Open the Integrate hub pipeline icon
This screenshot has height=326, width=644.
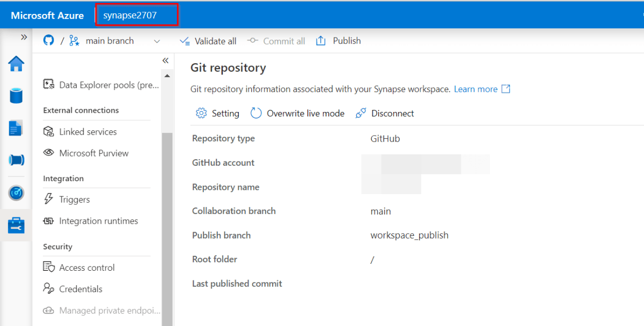click(x=16, y=160)
